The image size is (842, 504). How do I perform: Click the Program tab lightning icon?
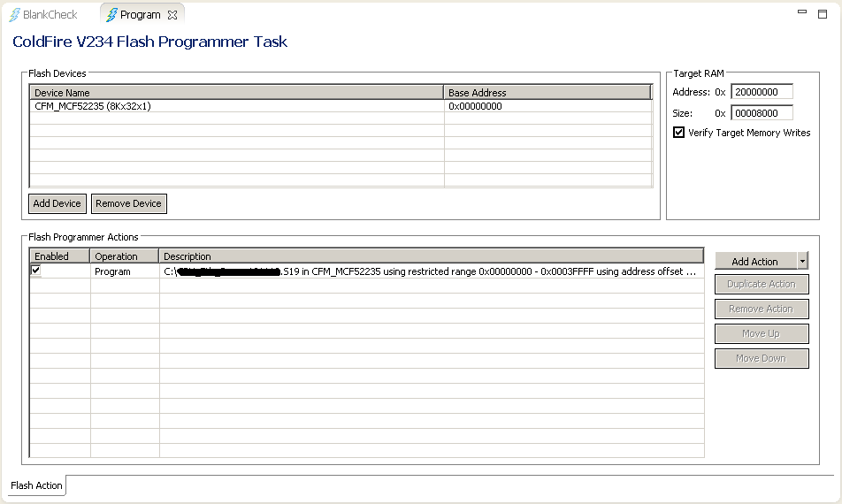[x=111, y=15]
